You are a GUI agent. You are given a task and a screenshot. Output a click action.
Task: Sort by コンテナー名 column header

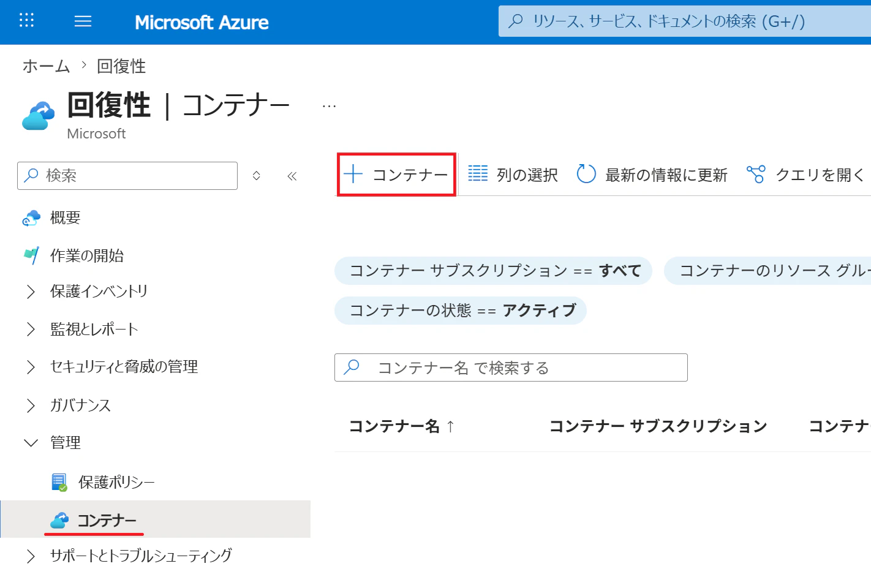pos(394,426)
